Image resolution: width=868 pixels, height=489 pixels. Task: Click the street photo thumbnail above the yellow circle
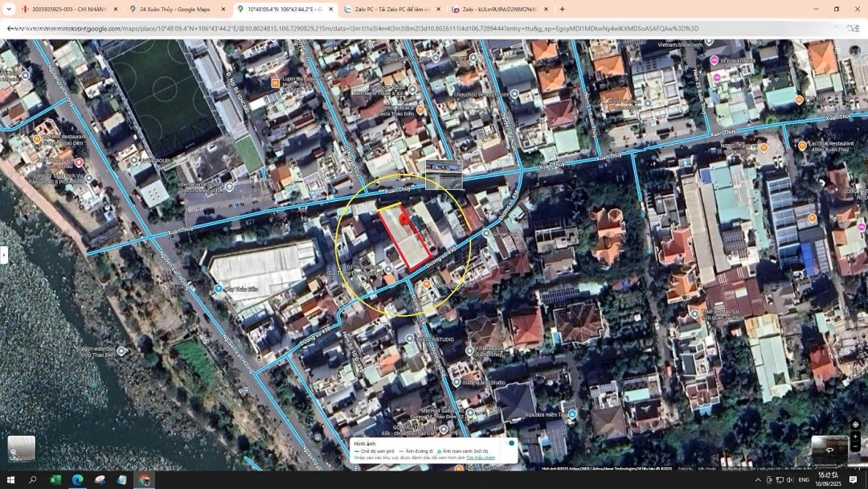(444, 175)
